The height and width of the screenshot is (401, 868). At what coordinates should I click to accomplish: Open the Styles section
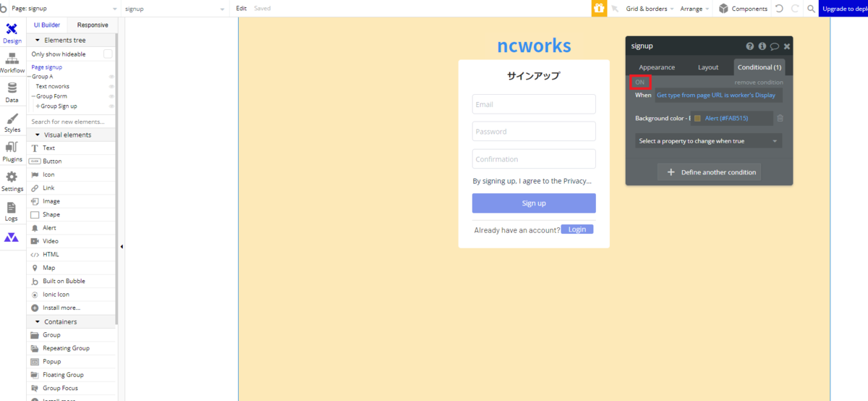(x=12, y=122)
